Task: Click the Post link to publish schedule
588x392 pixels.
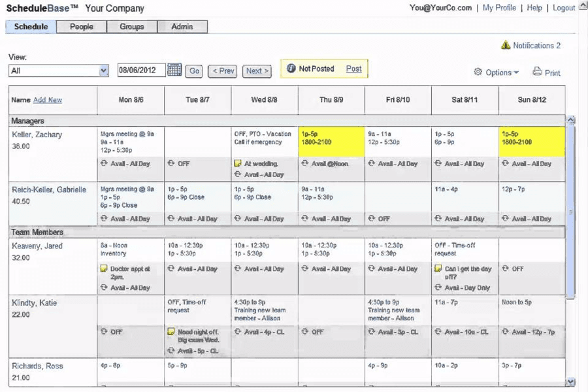Action: 353,67
